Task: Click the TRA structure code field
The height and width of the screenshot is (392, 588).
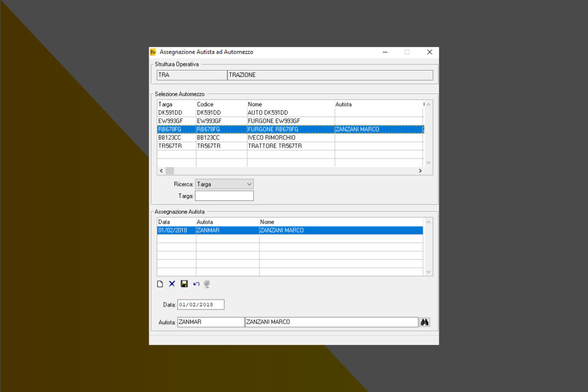Action: click(x=192, y=75)
